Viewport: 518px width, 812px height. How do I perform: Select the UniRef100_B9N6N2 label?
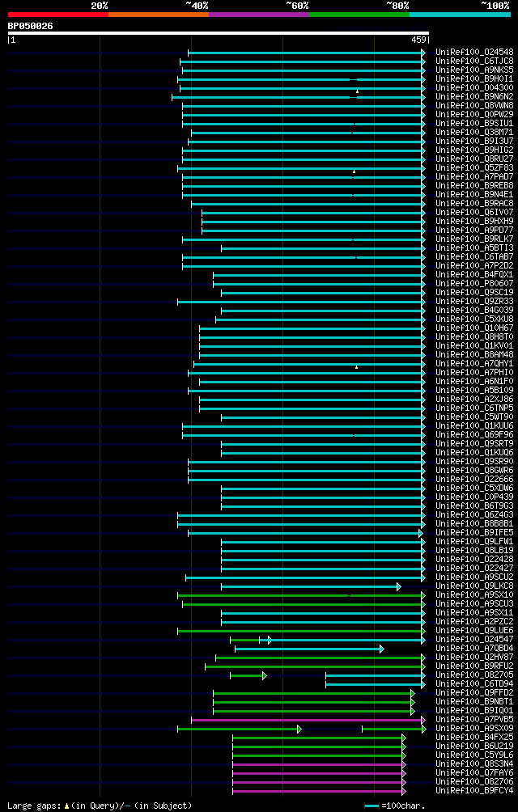click(474, 96)
